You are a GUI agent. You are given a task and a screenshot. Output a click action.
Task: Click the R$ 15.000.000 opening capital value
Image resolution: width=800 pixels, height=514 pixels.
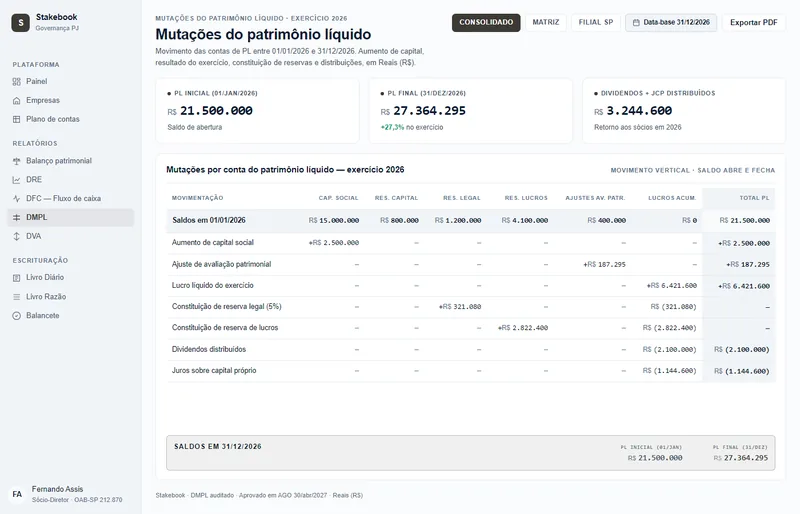point(334,221)
